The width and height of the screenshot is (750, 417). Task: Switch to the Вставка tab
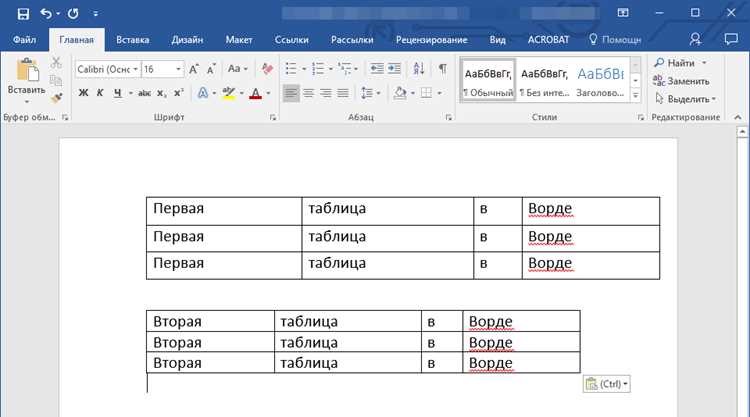[132, 40]
